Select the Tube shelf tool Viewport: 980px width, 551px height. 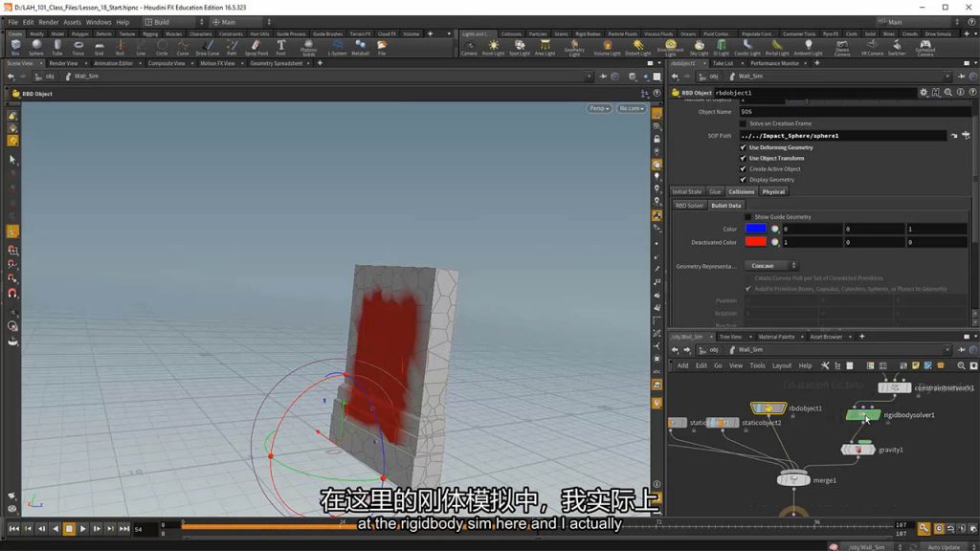(x=56, y=48)
